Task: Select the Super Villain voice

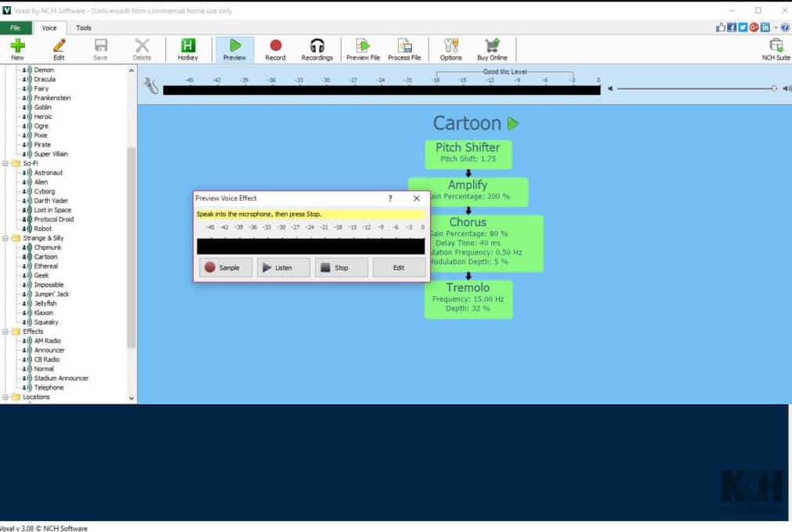Action: [51, 154]
